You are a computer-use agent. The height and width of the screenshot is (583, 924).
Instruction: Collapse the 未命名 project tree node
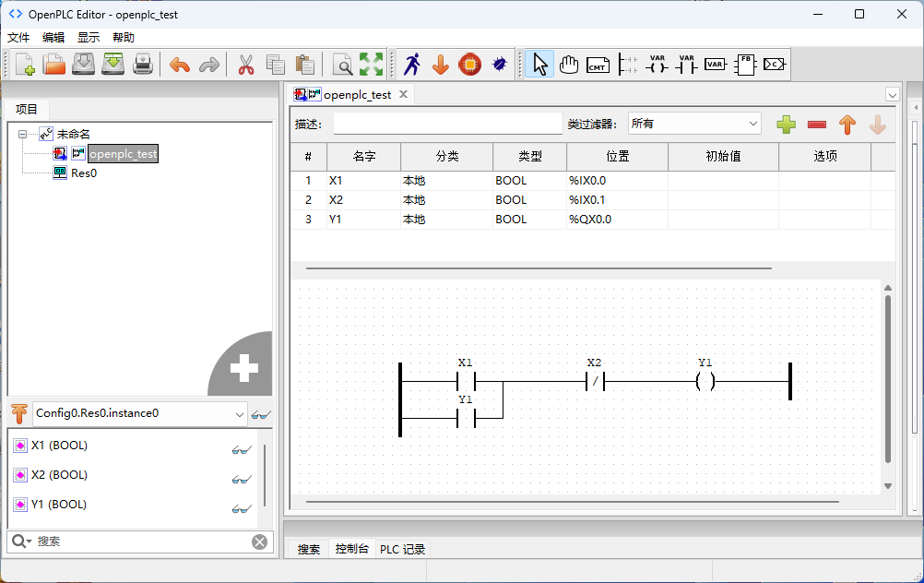point(22,135)
